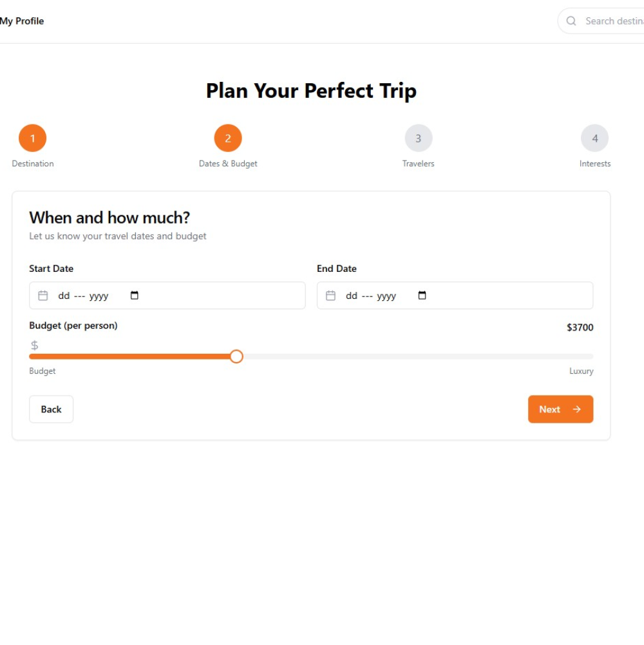The height and width of the screenshot is (645, 644).
Task: Click the search destinations field
Action: (612, 21)
